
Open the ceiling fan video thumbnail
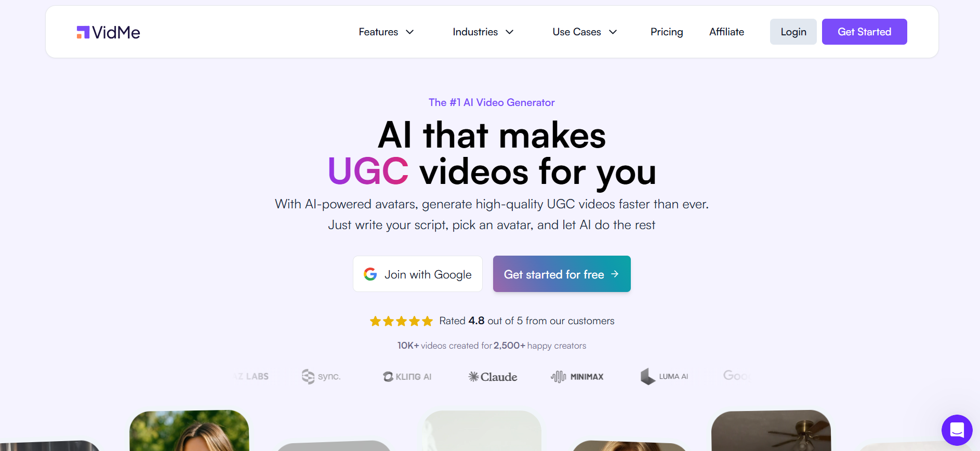click(x=771, y=431)
